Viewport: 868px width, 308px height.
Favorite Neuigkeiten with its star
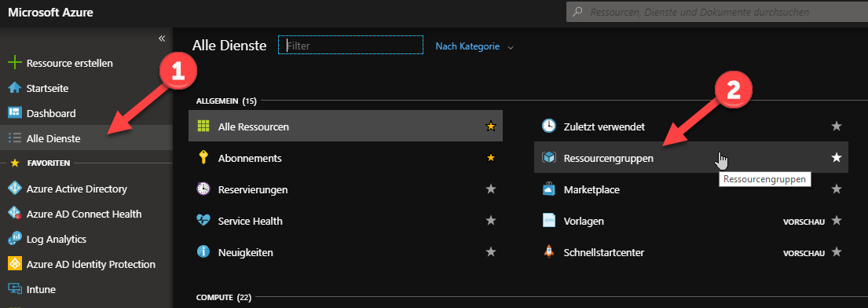click(x=490, y=252)
